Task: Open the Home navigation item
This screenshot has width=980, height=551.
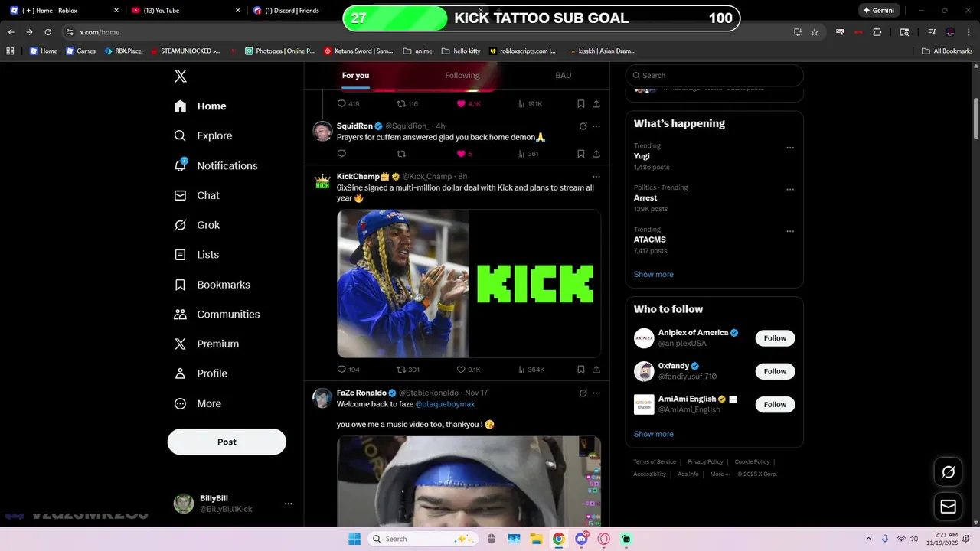Action: coord(200,106)
